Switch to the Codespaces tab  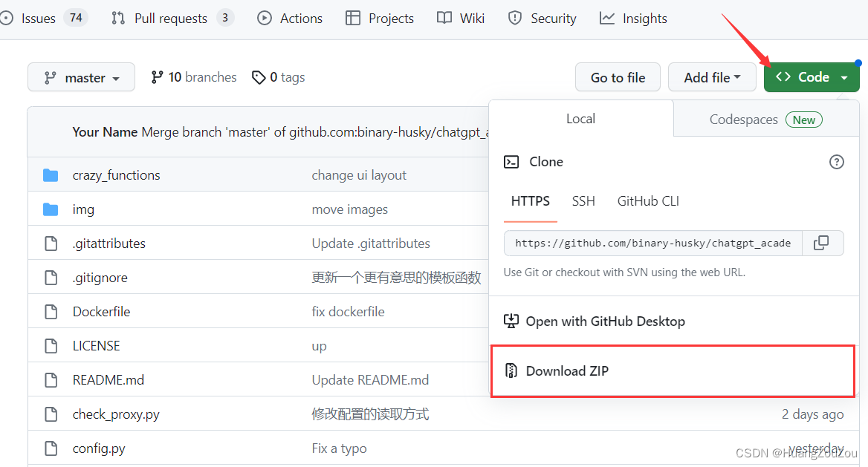(x=766, y=120)
